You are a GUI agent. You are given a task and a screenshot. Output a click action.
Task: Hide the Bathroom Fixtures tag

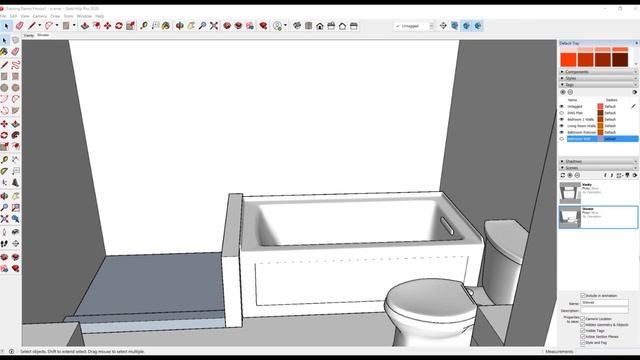point(562,133)
